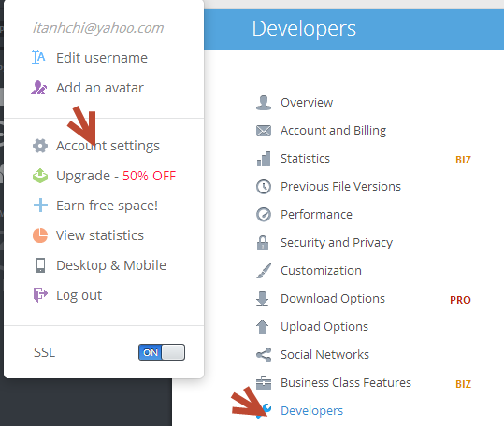Click the purple Add an avatar icon
504x426 pixels.
tap(39, 88)
